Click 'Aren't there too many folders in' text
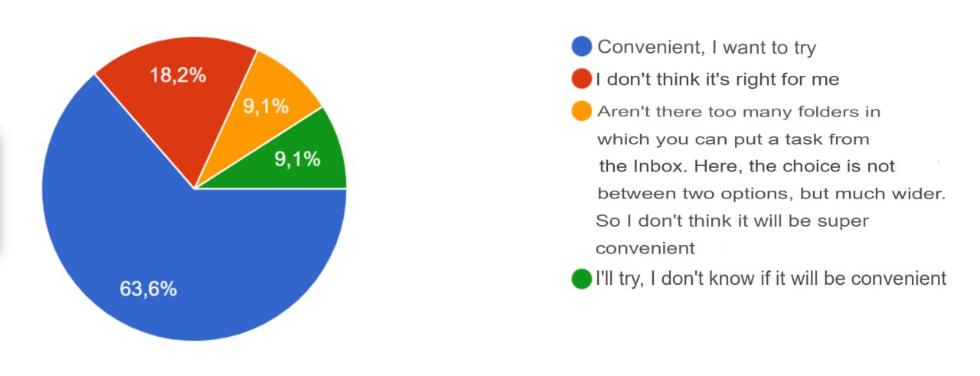 tap(739, 111)
